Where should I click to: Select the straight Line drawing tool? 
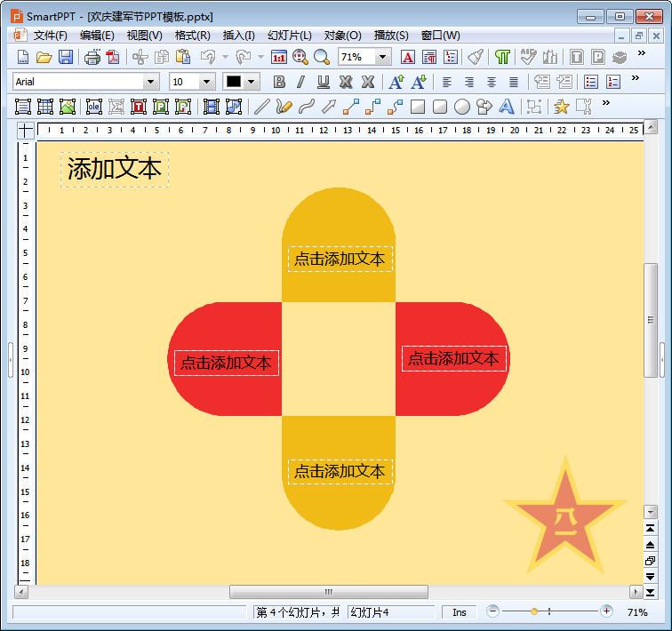tap(262, 107)
